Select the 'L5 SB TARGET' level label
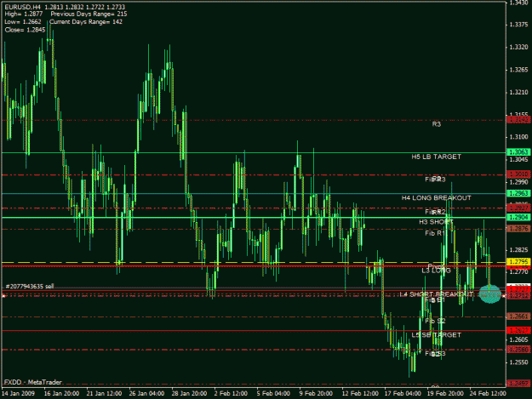This screenshot has height=399, width=532. point(437,335)
